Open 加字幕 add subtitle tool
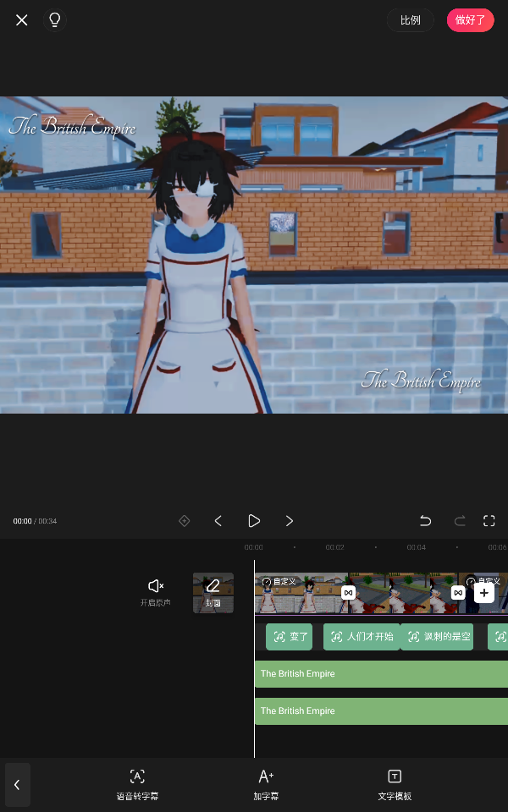Image resolution: width=508 pixels, height=812 pixels. click(x=266, y=785)
